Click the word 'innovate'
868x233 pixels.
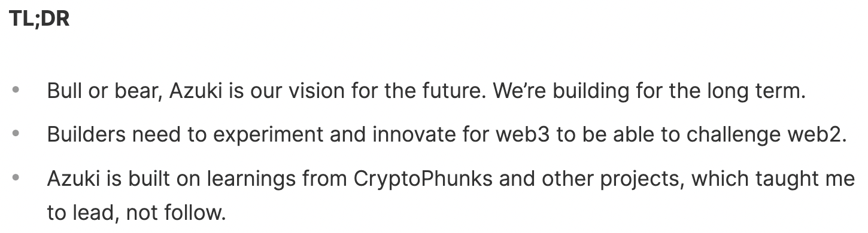pos(411,135)
